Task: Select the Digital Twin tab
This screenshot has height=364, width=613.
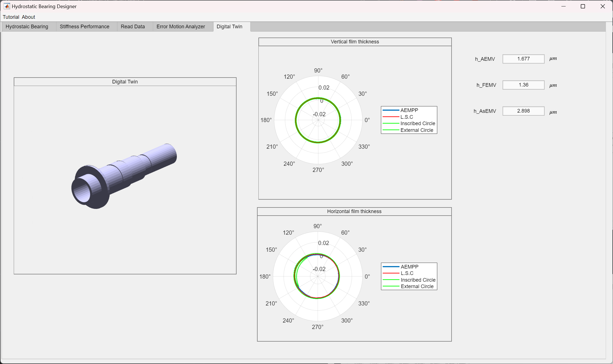Action: tap(229, 27)
